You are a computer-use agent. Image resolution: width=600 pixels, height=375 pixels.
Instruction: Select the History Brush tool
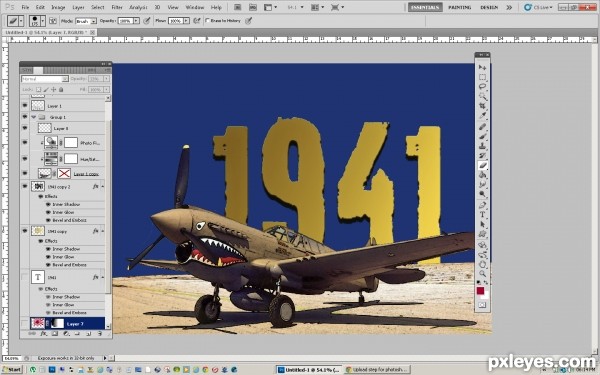click(x=482, y=156)
